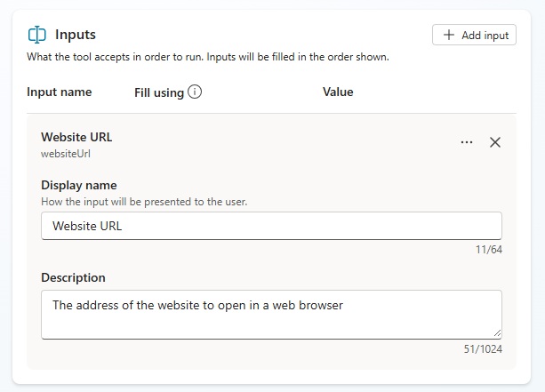The width and height of the screenshot is (545, 392).
Task: Click the plus icon in Add input
Action: (x=449, y=35)
